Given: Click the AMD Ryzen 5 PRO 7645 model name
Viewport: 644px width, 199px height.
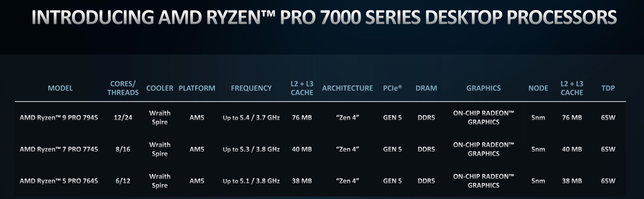Looking at the screenshot, I should coord(59,181).
